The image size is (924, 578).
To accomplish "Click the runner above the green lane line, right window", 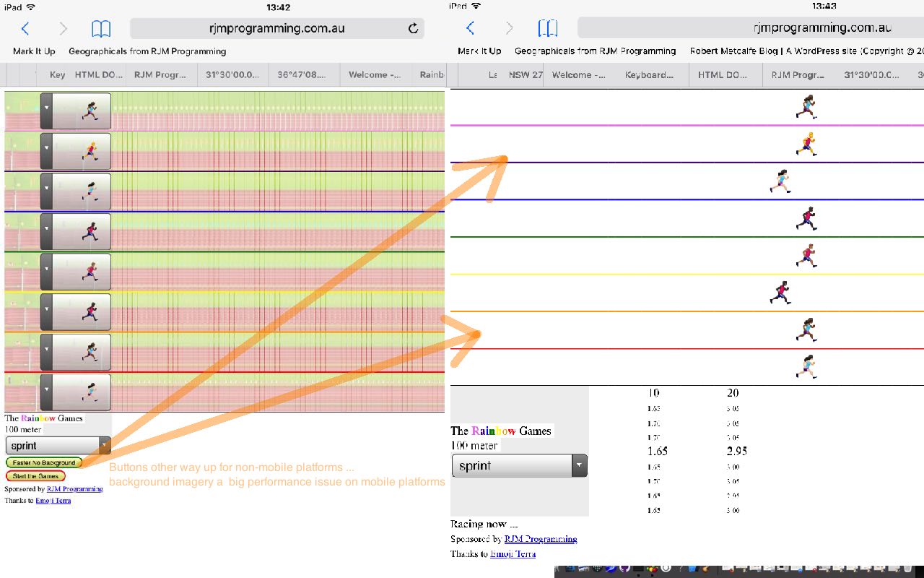I will tap(806, 218).
